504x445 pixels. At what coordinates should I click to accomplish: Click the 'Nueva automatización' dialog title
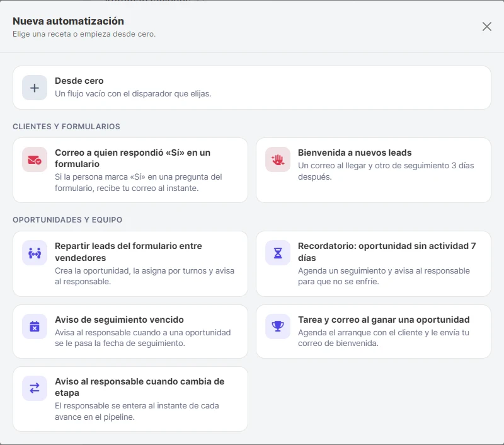pos(68,21)
